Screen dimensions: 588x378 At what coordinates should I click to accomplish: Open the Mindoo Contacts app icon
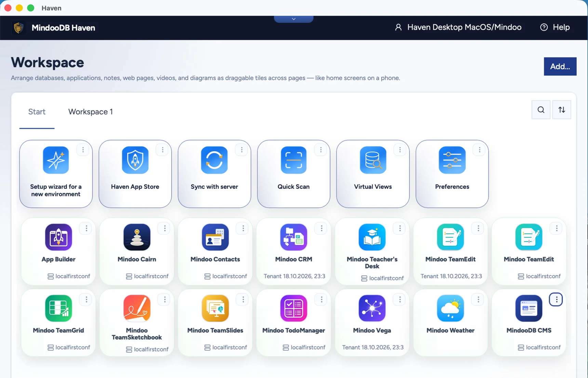click(x=215, y=237)
